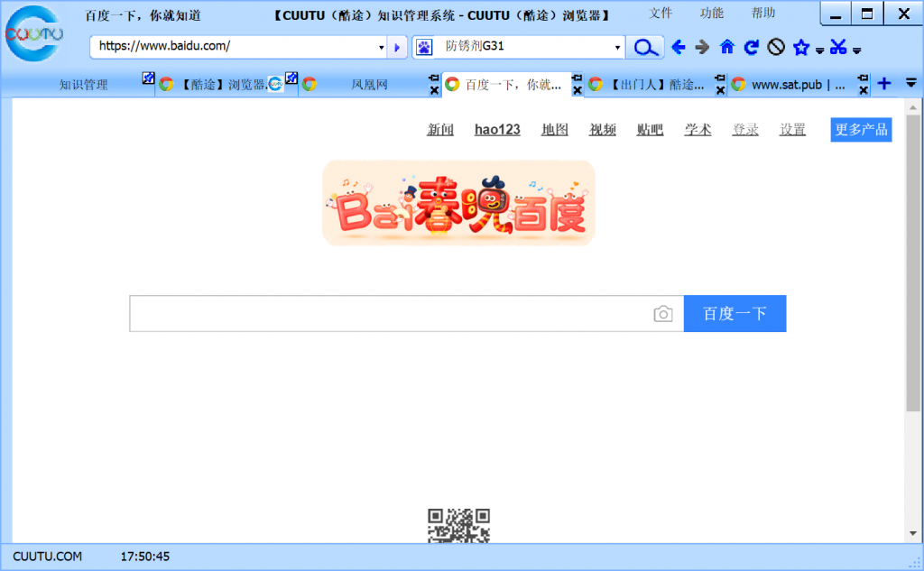Click the 百度一下 search button

click(x=735, y=314)
